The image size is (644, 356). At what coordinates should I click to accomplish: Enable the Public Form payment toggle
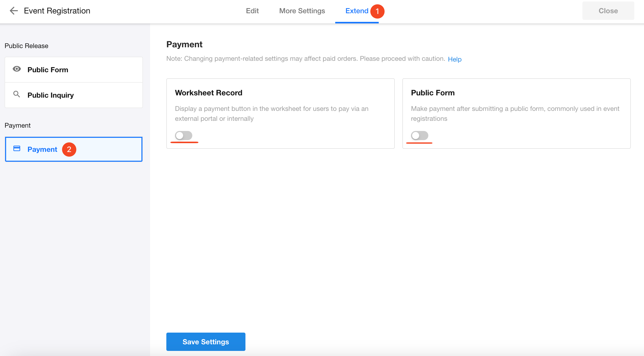pos(420,136)
